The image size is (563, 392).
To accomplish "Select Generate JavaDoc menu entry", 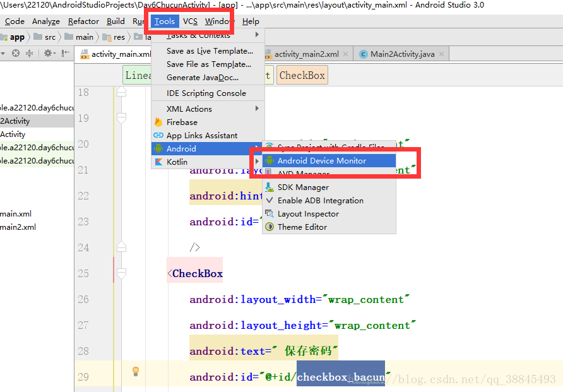I will [x=208, y=78].
